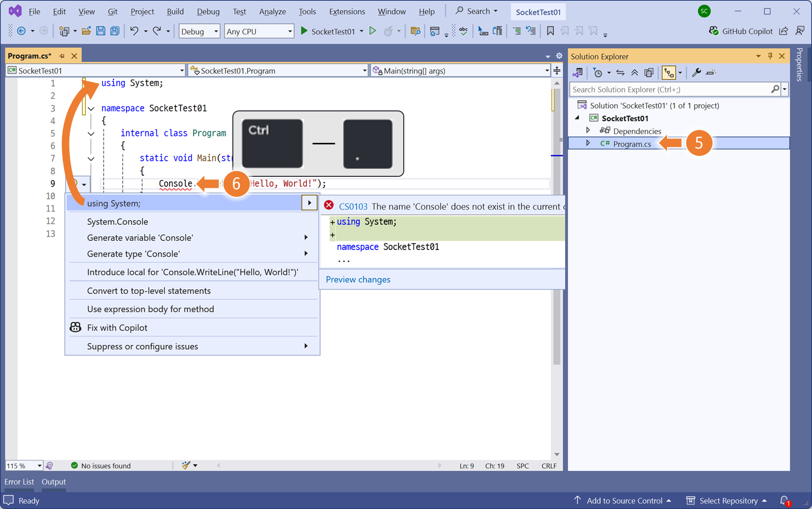This screenshot has height=509, width=812.
Task: Open Properties wrench icon in Solution Explorer
Action: coord(696,73)
